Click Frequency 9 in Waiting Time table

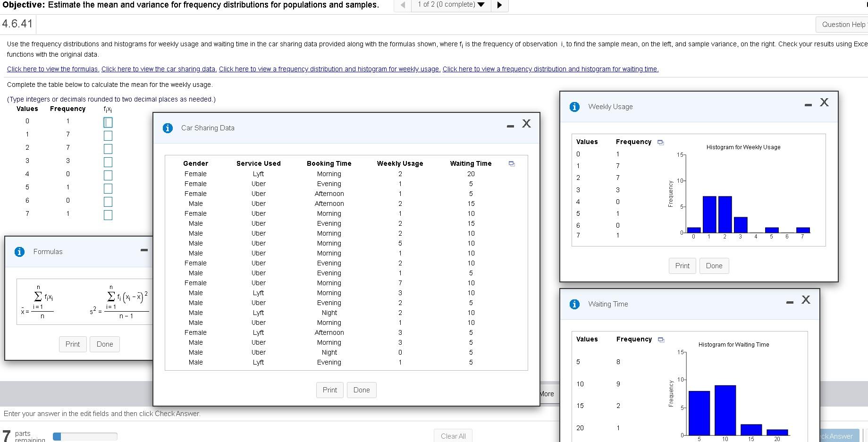click(618, 384)
